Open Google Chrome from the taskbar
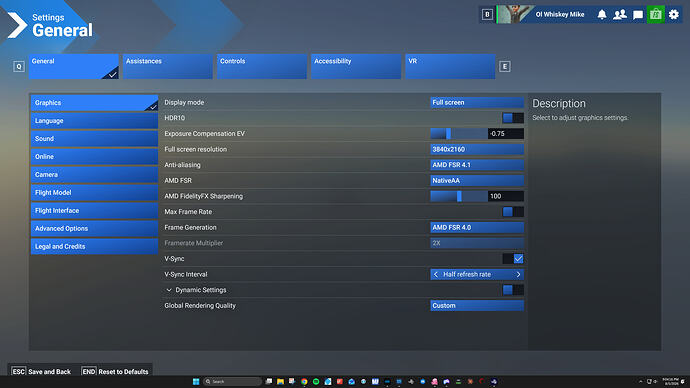690x388 pixels. tap(304, 381)
